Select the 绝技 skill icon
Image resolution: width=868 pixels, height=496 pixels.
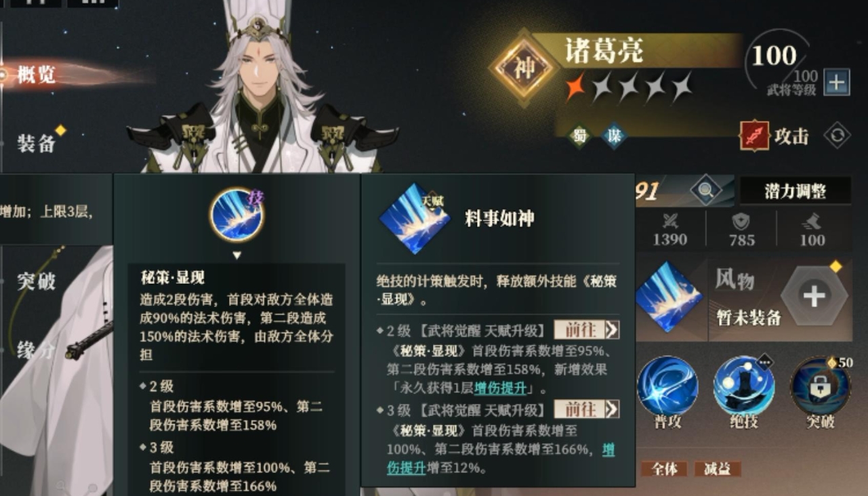click(744, 386)
